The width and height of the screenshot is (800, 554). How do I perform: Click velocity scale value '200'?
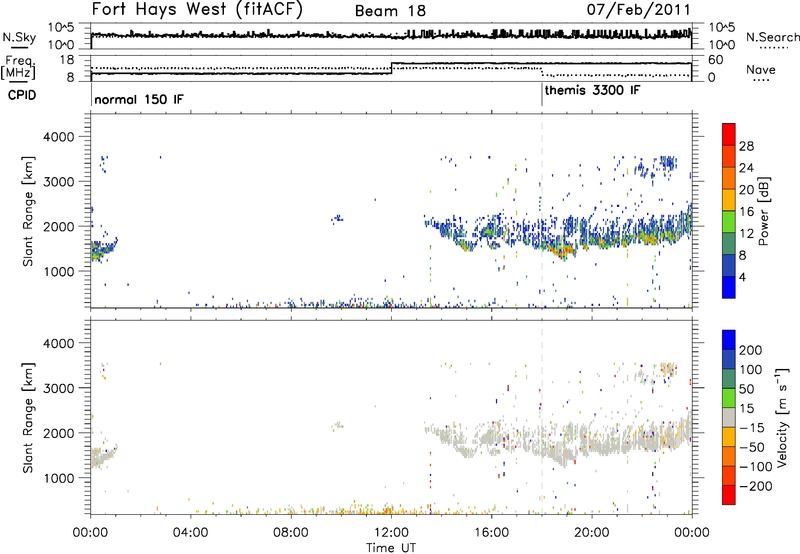(x=751, y=350)
